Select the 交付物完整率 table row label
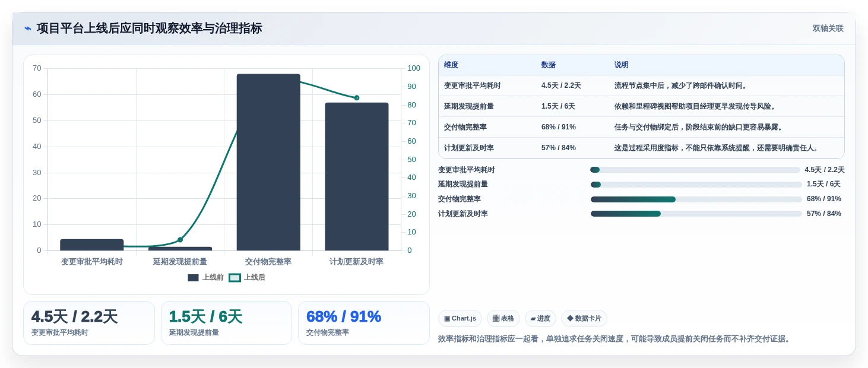Image resolution: width=868 pixels, height=368 pixels. click(465, 127)
